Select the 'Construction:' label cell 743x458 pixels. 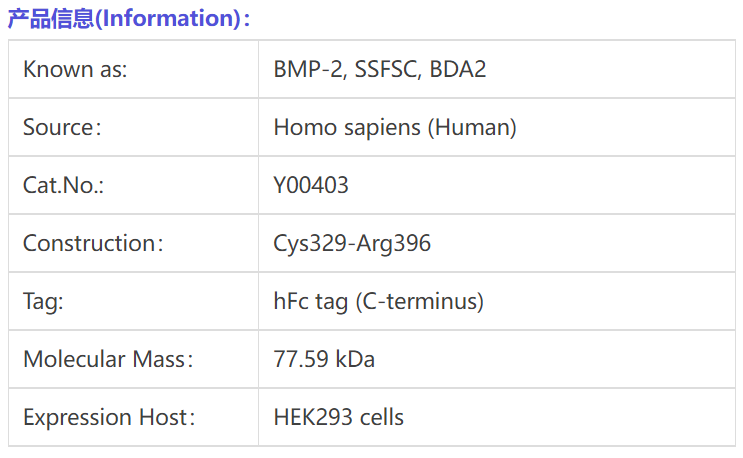[133, 243]
